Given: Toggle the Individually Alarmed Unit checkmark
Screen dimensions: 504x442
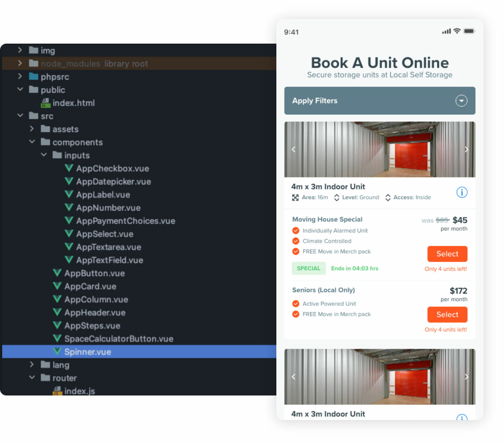Looking at the screenshot, I should click(296, 231).
